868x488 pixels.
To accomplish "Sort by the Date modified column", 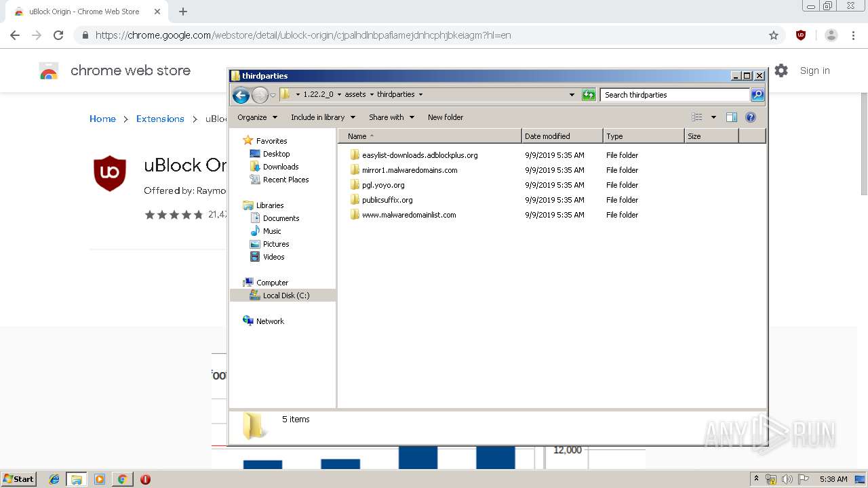I will pyautogui.click(x=562, y=136).
